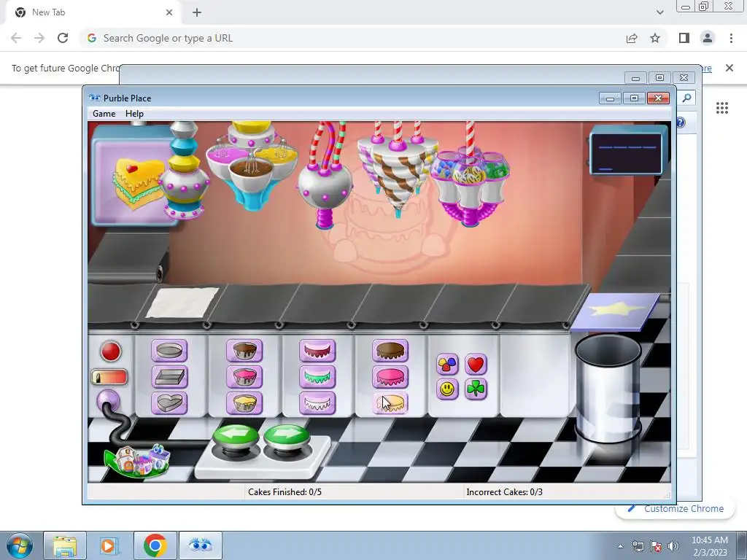
Task: Click the order cake preview screen
Action: tap(133, 175)
